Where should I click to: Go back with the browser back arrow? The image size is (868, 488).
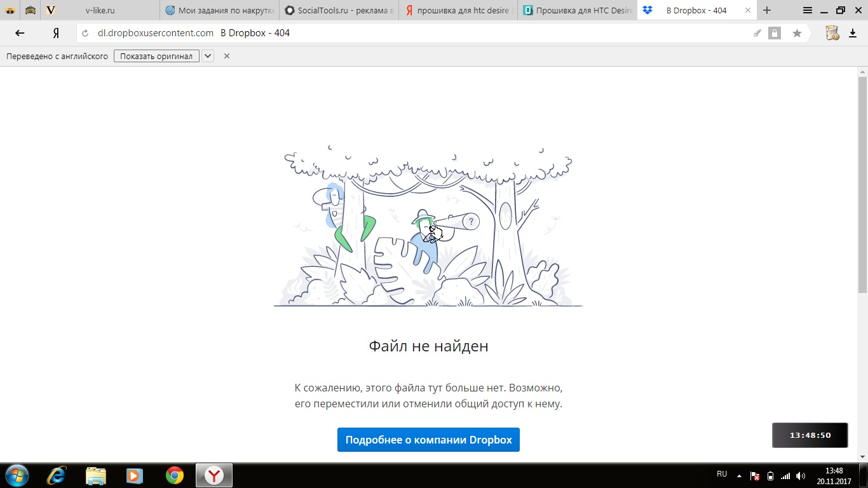(20, 33)
